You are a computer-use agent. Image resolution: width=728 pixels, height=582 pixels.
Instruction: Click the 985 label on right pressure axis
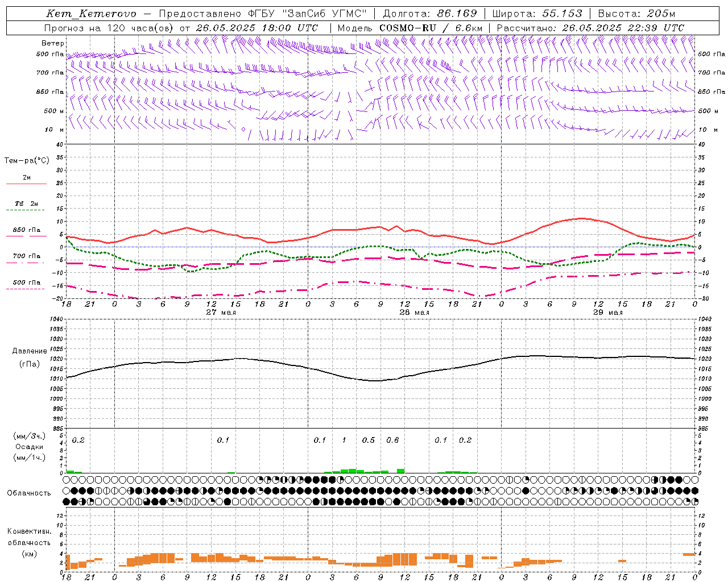(704, 429)
